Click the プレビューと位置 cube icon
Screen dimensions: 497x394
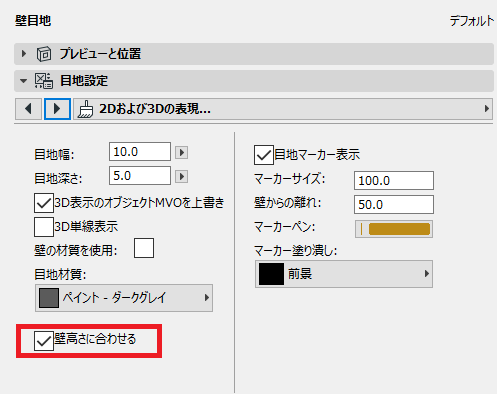pyautogui.click(x=44, y=54)
